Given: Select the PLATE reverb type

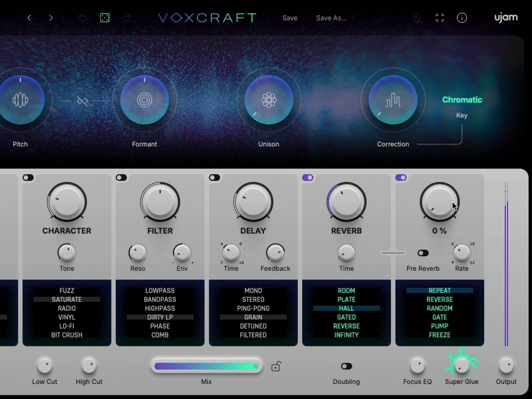Looking at the screenshot, I should click(347, 300).
